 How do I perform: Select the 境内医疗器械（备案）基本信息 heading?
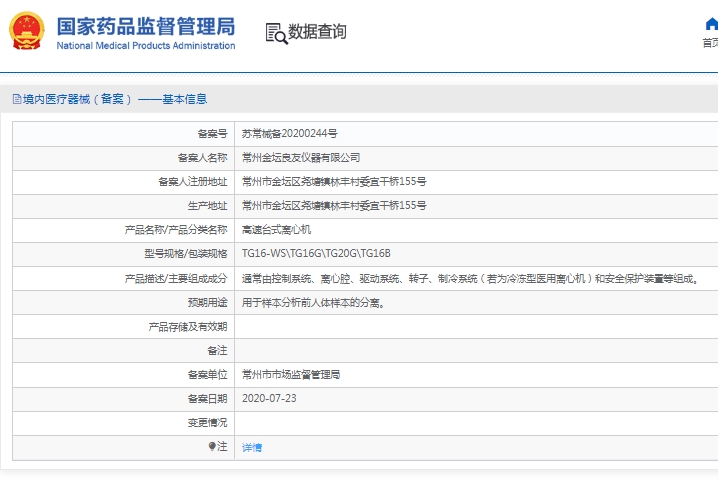[115, 99]
